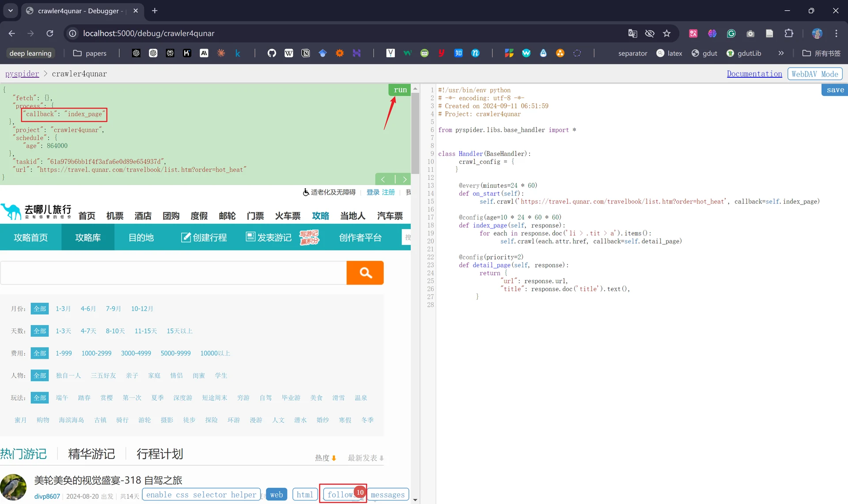This screenshot has width=848, height=504.
Task: Switch to 精华游记 tab
Action: pyautogui.click(x=91, y=454)
